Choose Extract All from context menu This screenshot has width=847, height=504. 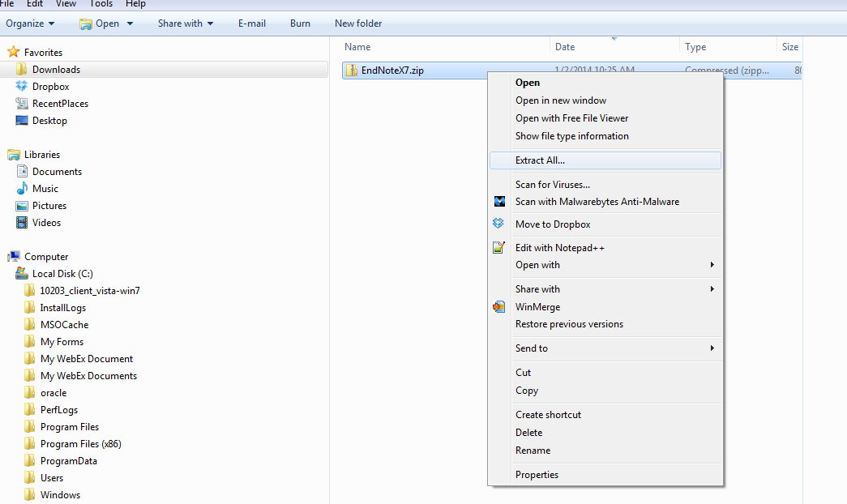click(x=540, y=160)
